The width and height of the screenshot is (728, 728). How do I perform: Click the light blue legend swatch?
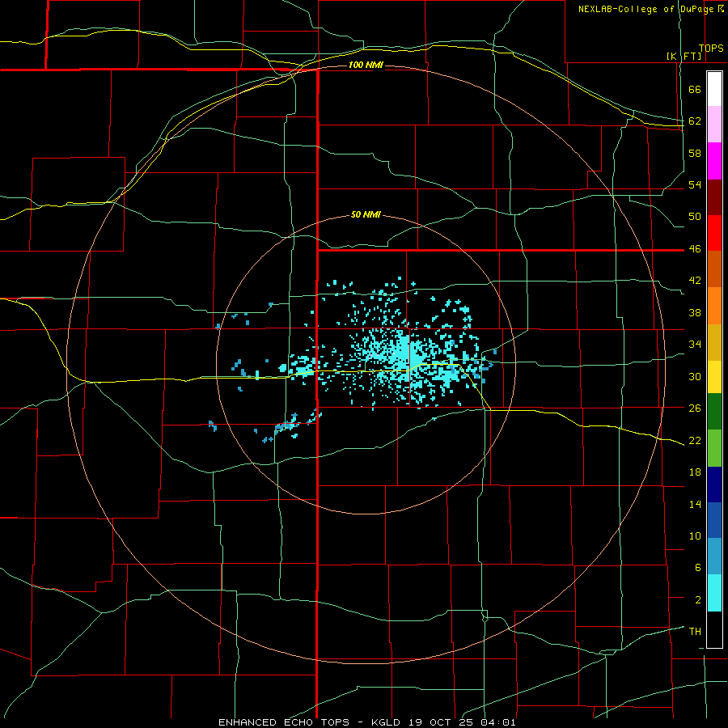click(714, 557)
